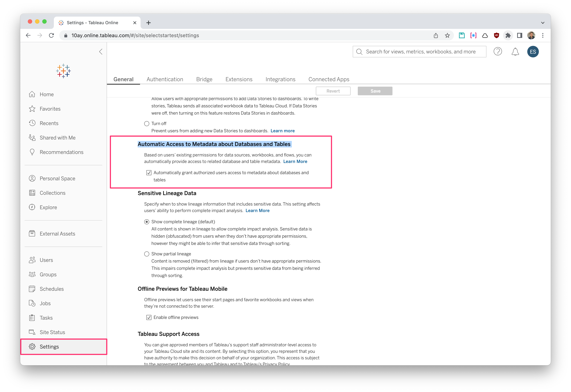This screenshot has height=392, width=571.
Task: Select Turn off for Data Stories
Action: pos(147,124)
